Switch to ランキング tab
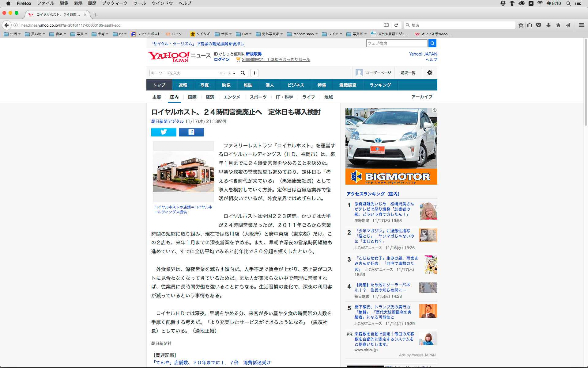Viewport: 588px width, 368px height. 380,85
